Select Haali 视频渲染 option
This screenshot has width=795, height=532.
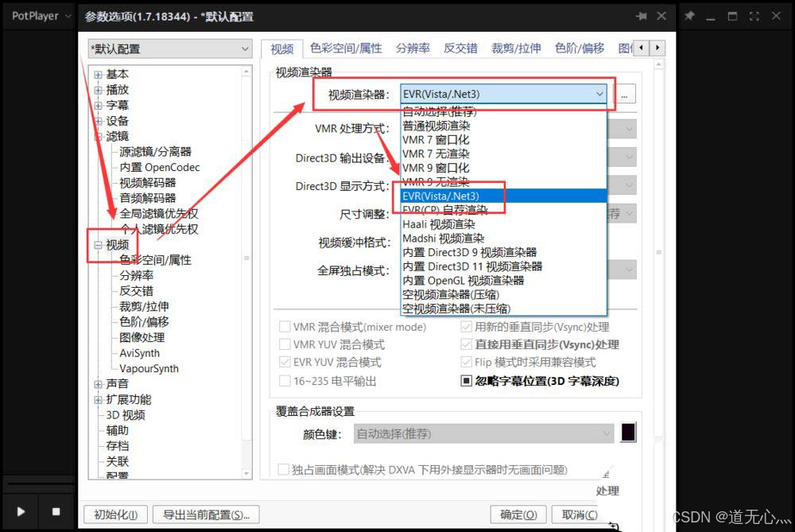[503, 224]
